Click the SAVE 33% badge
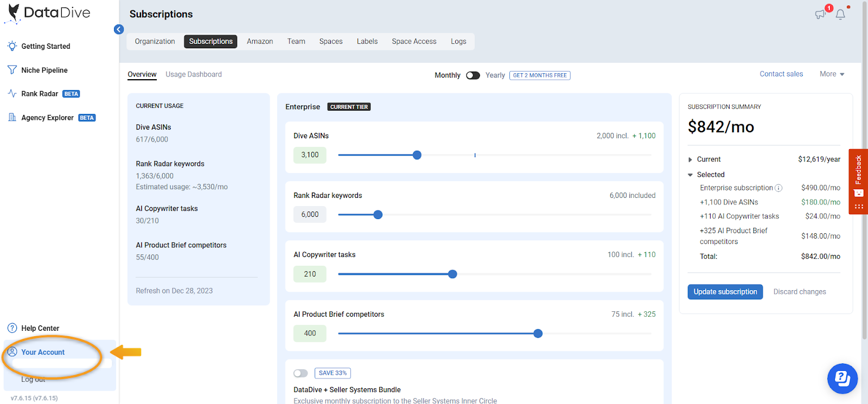The image size is (868, 404). click(x=333, y=373)
